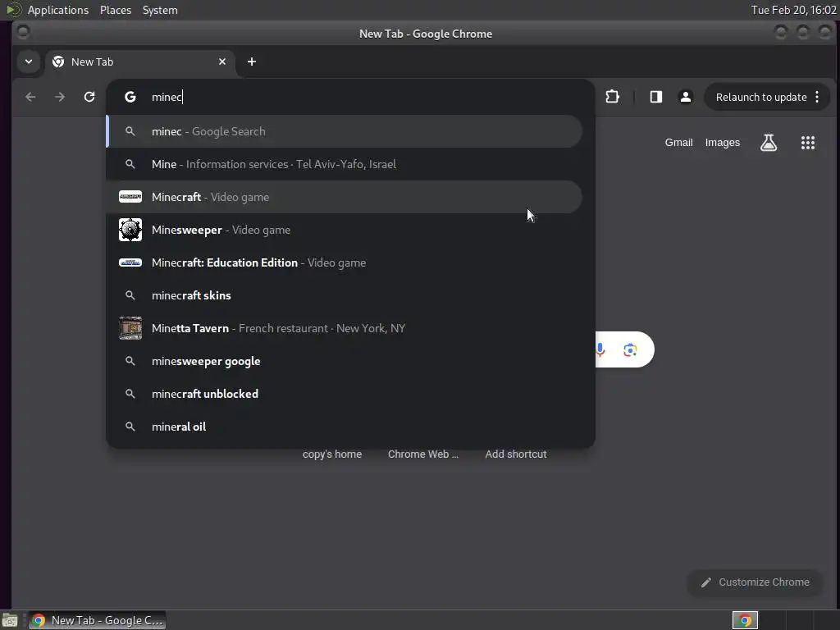The width and height of the screenshot is (840, 630).
Task: Click the forward navigation arrow
Action: [x=59, y=97]
